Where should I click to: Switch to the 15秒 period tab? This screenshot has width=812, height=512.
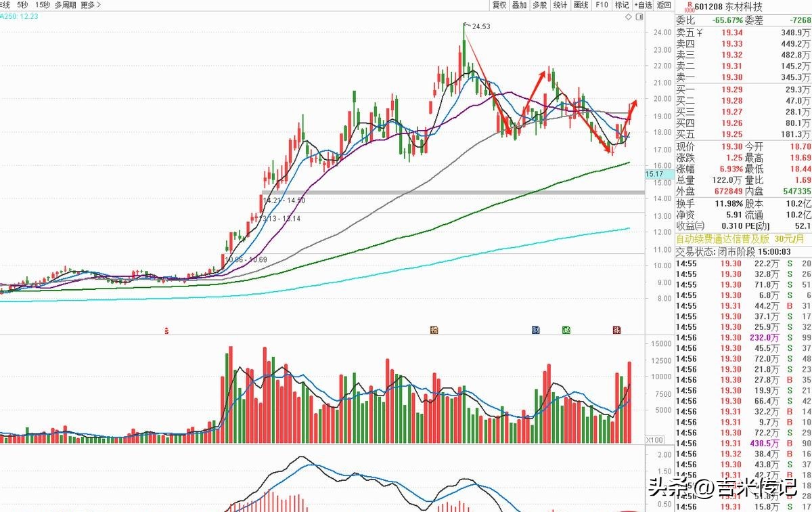click(x=43, y=5)
